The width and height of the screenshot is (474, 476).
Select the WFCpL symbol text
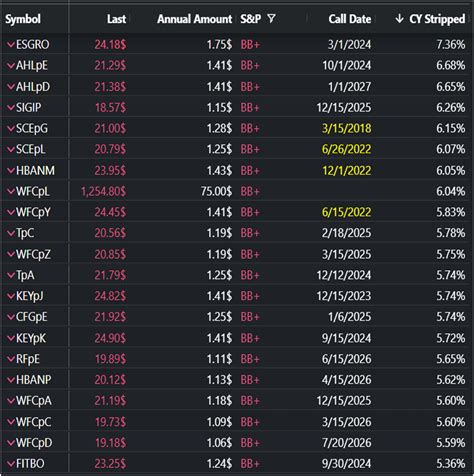pos(33,191)
